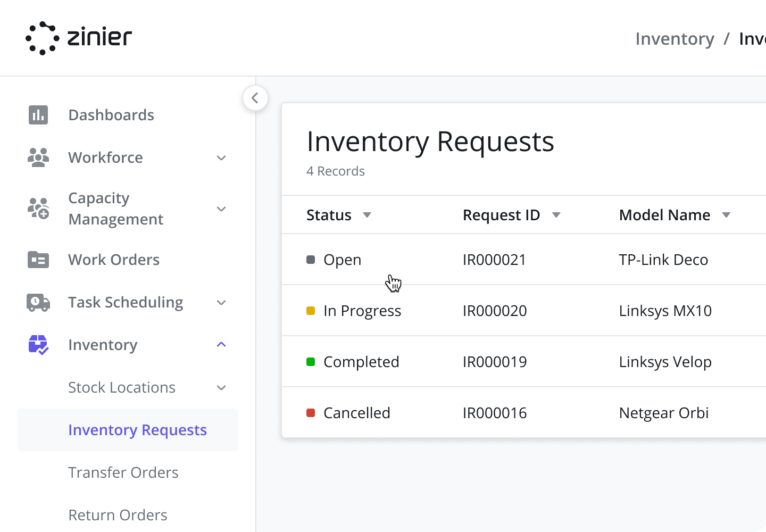766x532 pixels.
Task: Sort by the Request ID header
Action: click(501, 215)
